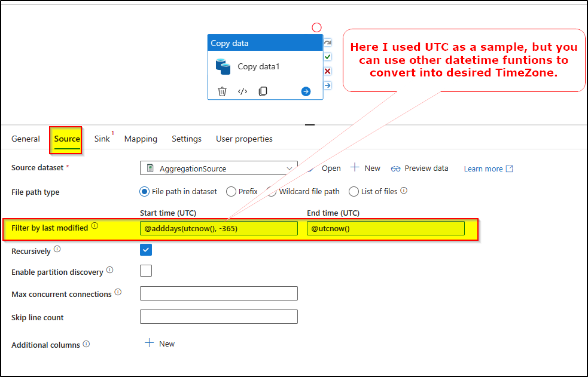Click the blue arrow on Copy data1 node

point(306,91)
